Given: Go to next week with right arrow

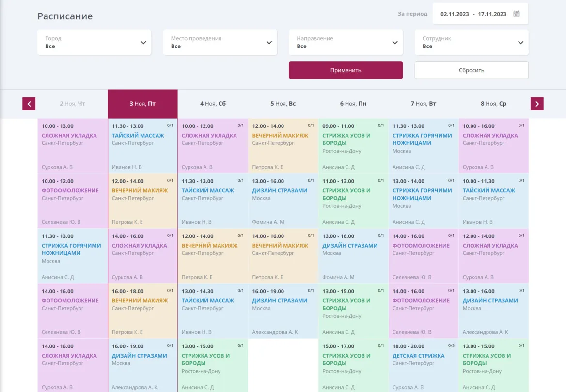Looking at the screenshot, I should 537,104.
